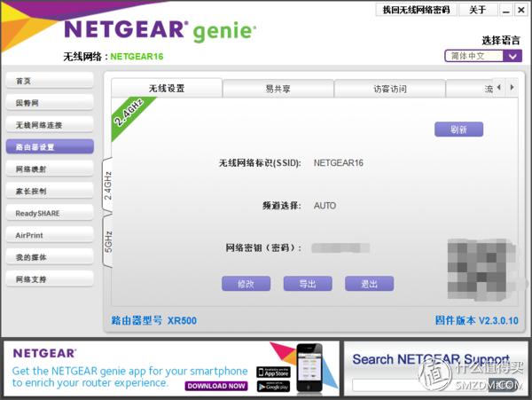Open 家长控制 parental controls
The height and width of the screenshot is (400, 532).
pos(50,191)
